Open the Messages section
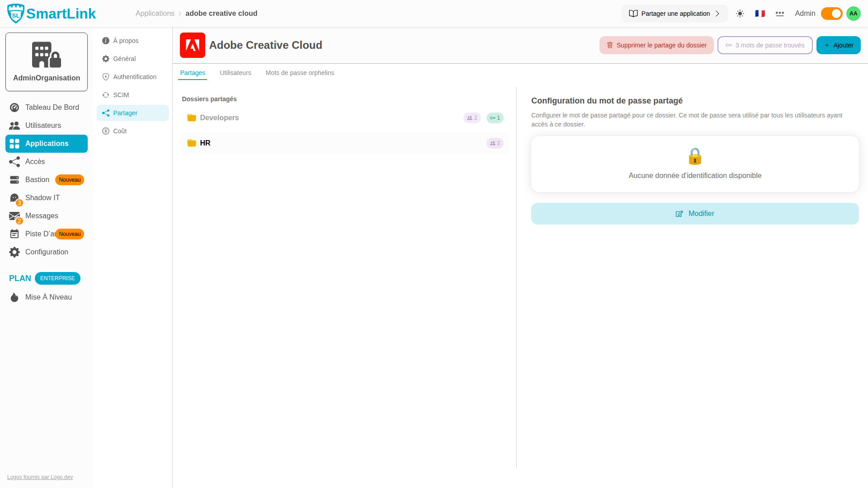 42,216
